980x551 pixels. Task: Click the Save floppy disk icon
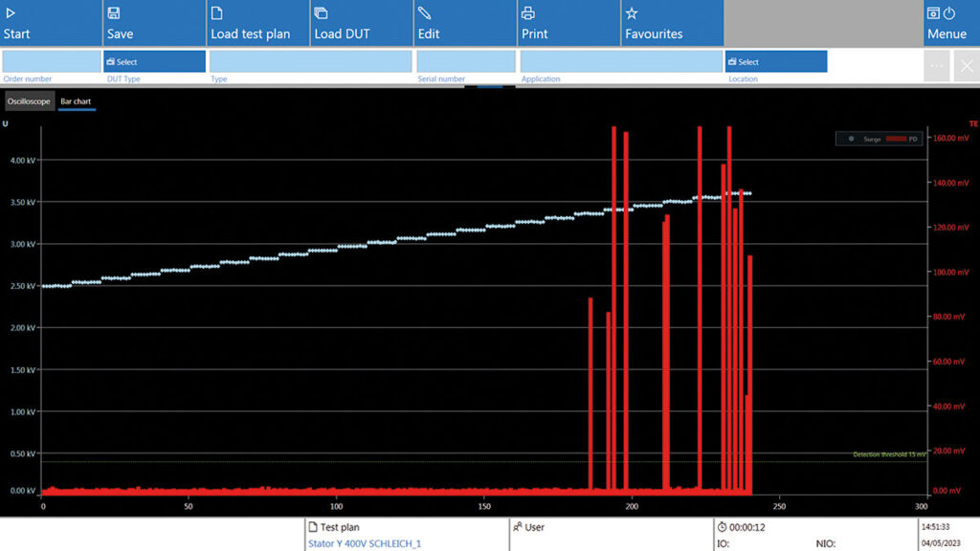pos(114,13)
